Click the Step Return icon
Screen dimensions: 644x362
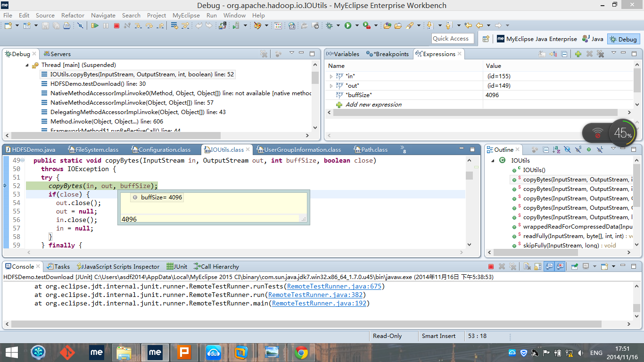point(161,25)
